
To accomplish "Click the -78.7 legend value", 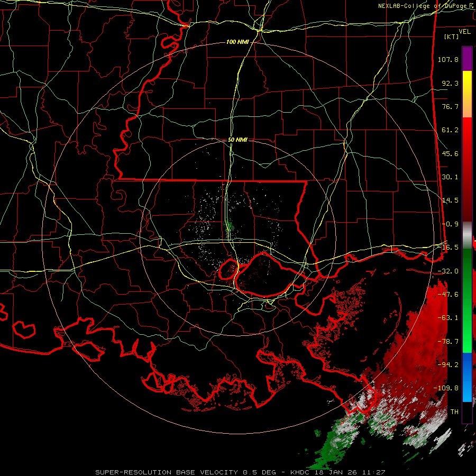I will click(448, 342).
